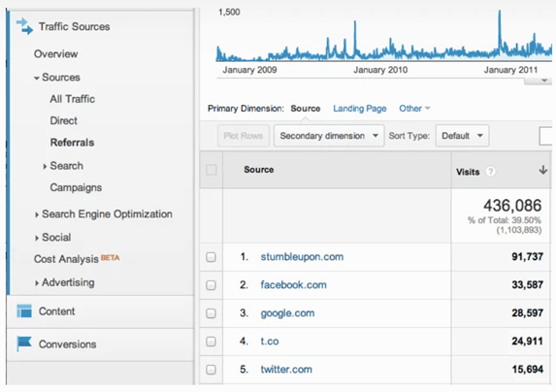Screen dimensions: 556x392
Task: Toggle the select-all checkbox in header
Action: tap(212, 170)
